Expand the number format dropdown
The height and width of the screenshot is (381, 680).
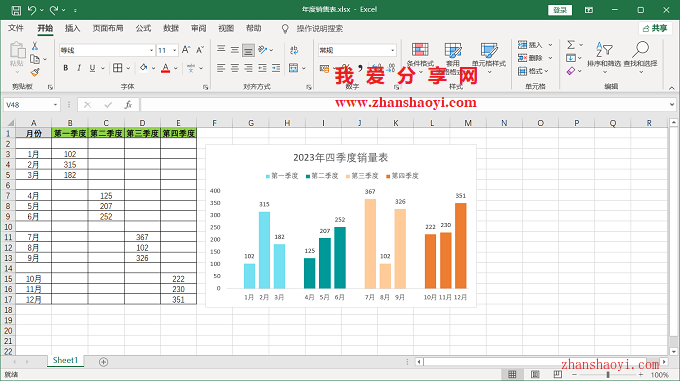392,50
